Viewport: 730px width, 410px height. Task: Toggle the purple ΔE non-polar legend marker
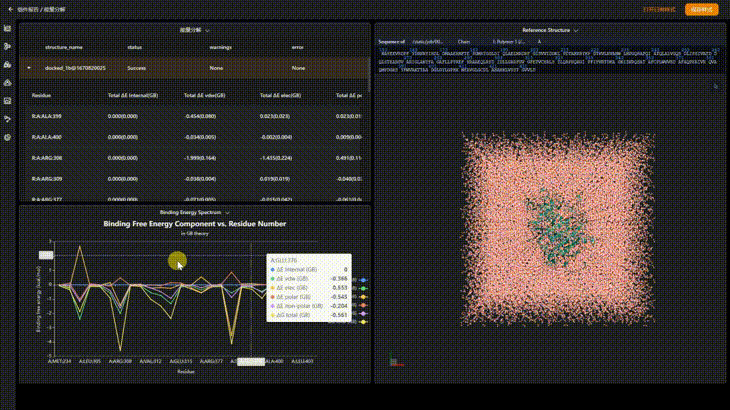364,314
